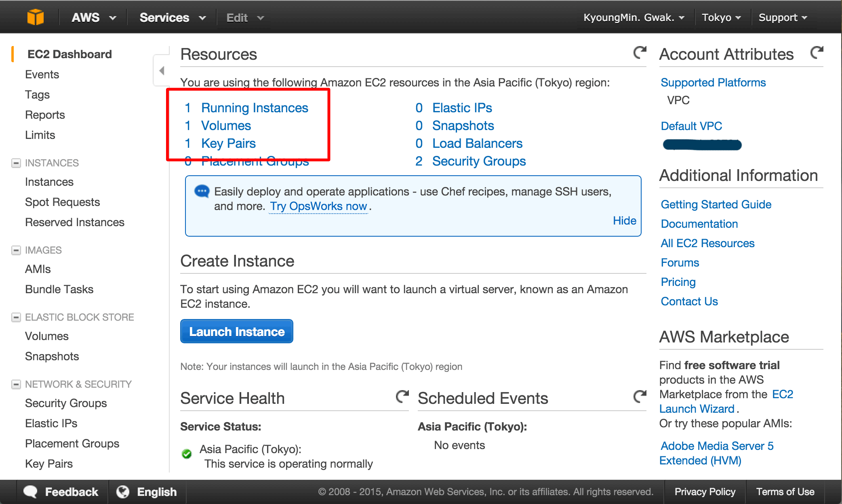Open the Documentation link
Viewport: 842px width, 504px height.
[699, 224]
